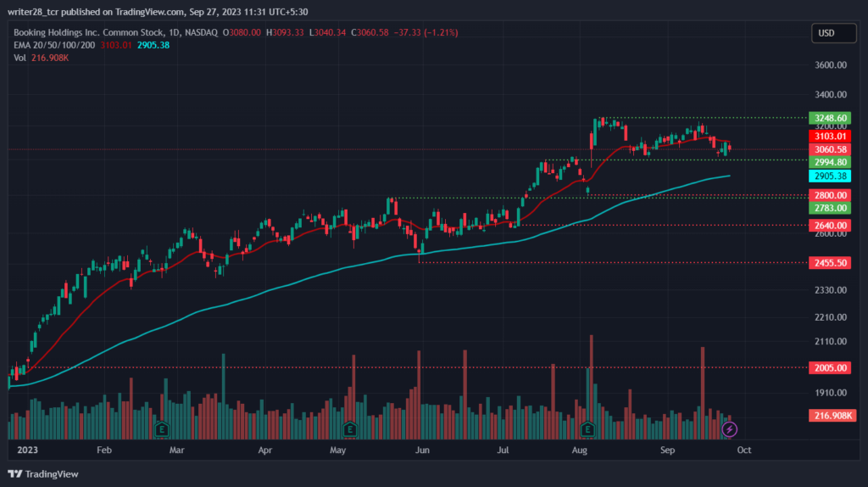Click the 2455.50 red price label

coord(830,263)
